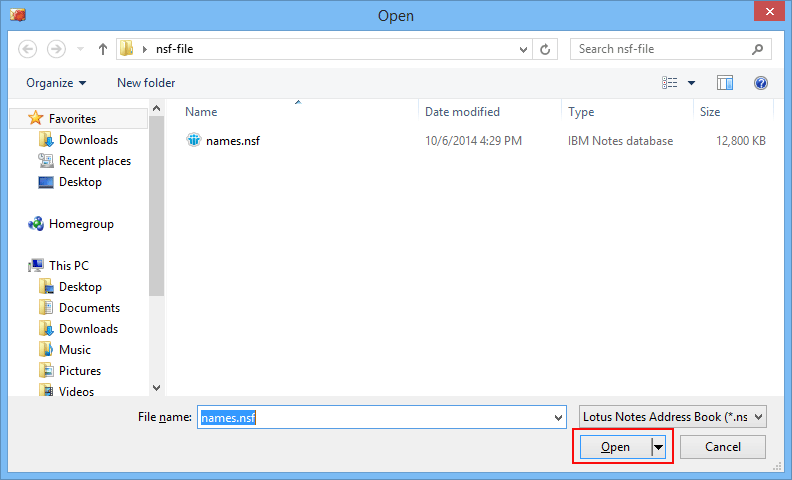Click the folder icon in address bar

pos(126,49)
